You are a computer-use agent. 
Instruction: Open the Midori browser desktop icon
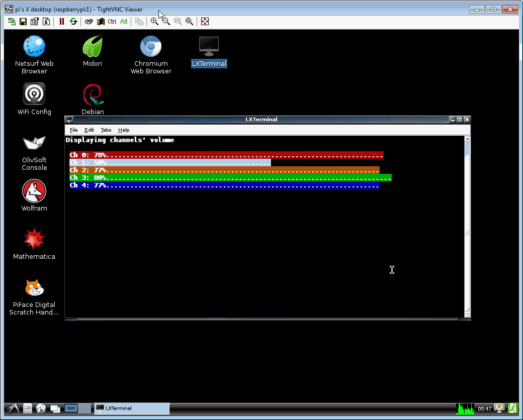point(93,51)
